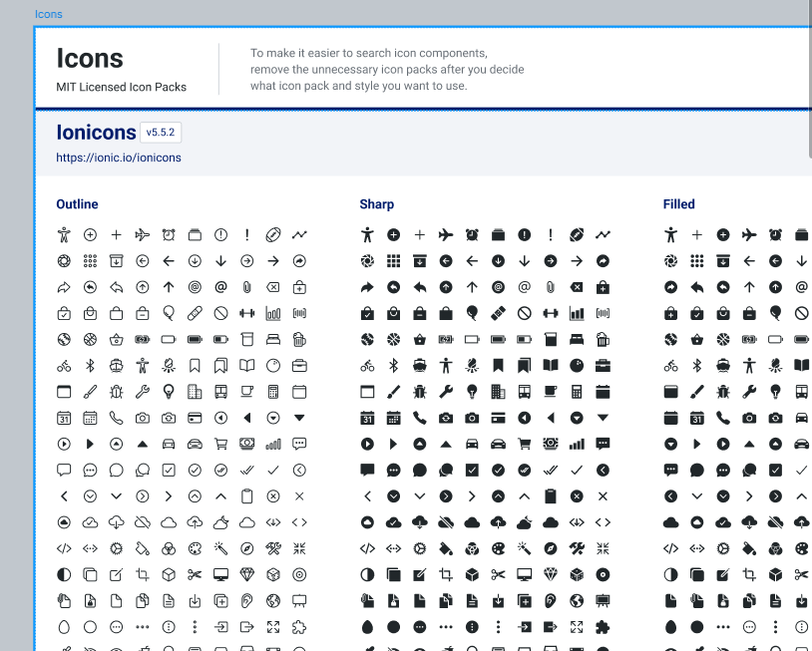Open the https://ionic.io/ionicons link
Viewport: 812px width, 651px height.
click(119, 158)
